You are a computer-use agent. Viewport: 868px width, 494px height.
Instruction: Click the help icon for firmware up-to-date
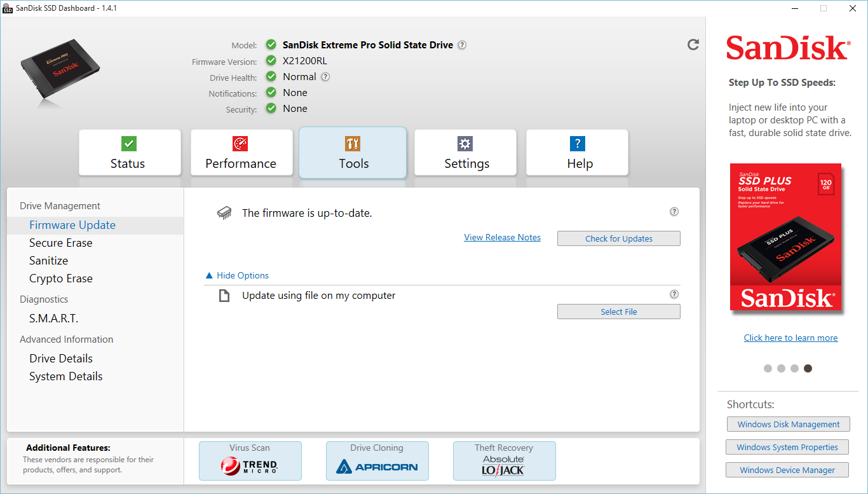point(674,212)
